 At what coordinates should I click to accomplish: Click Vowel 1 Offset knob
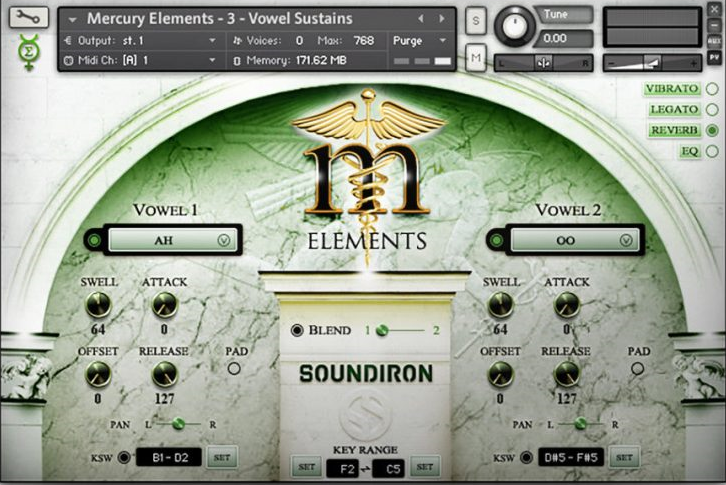tap(98, 374)
